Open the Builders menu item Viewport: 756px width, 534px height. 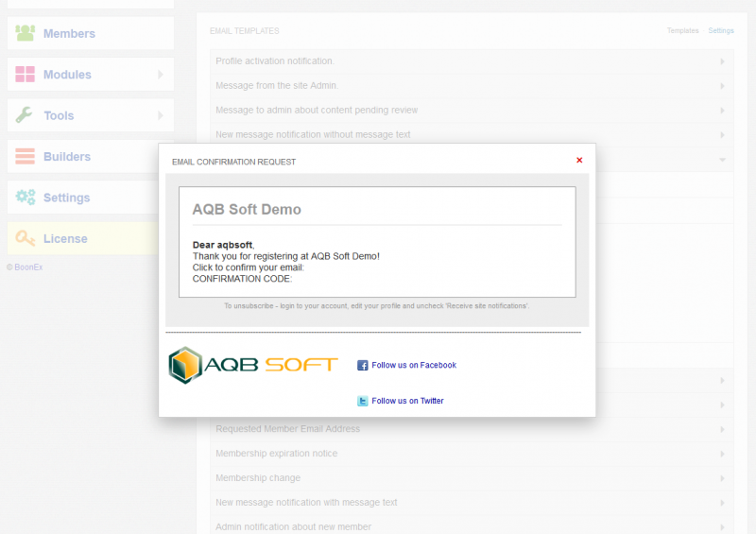click(83, 156)
